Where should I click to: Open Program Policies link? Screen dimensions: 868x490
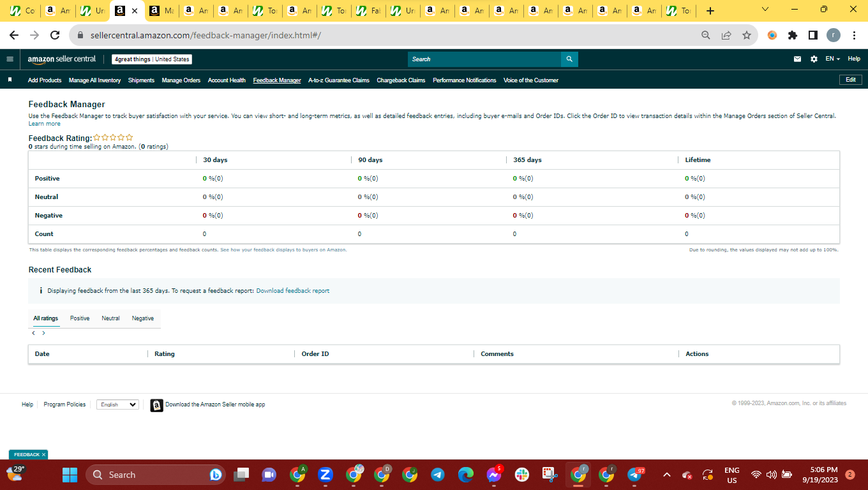64,405
